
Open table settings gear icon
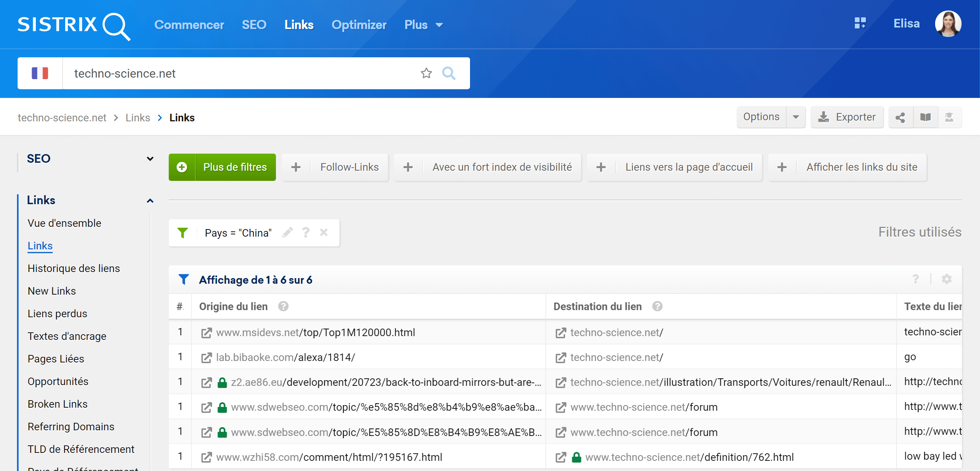pos(946,279)
